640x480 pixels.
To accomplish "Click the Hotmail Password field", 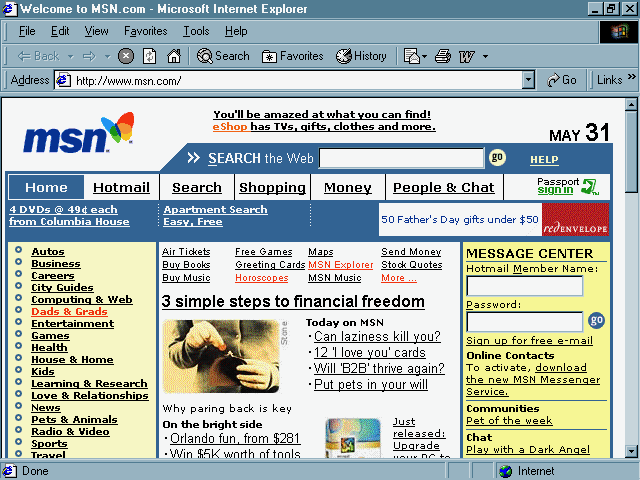I will (524, 322).
